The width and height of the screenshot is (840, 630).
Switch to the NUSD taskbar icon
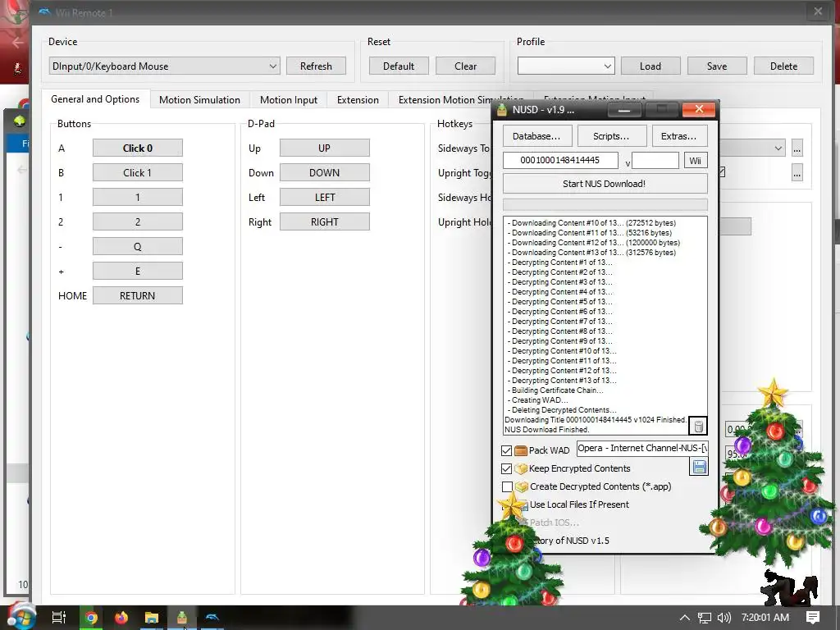pyautogui.click(x=182, y=618)
